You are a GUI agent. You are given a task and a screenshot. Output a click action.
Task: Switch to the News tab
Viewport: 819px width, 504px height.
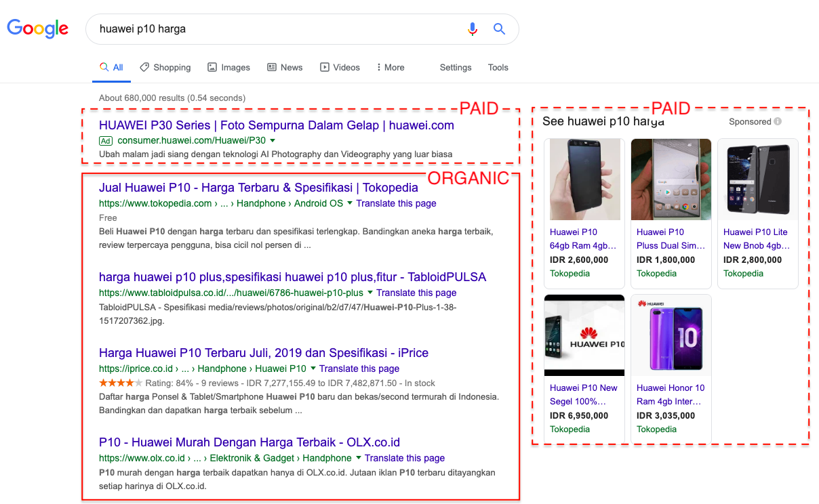click(x=285, y=68)
